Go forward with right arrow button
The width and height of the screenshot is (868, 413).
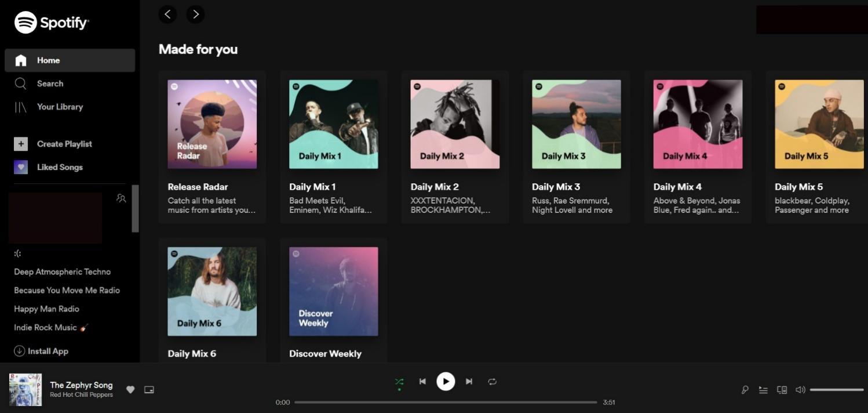(x=195, y=15)
